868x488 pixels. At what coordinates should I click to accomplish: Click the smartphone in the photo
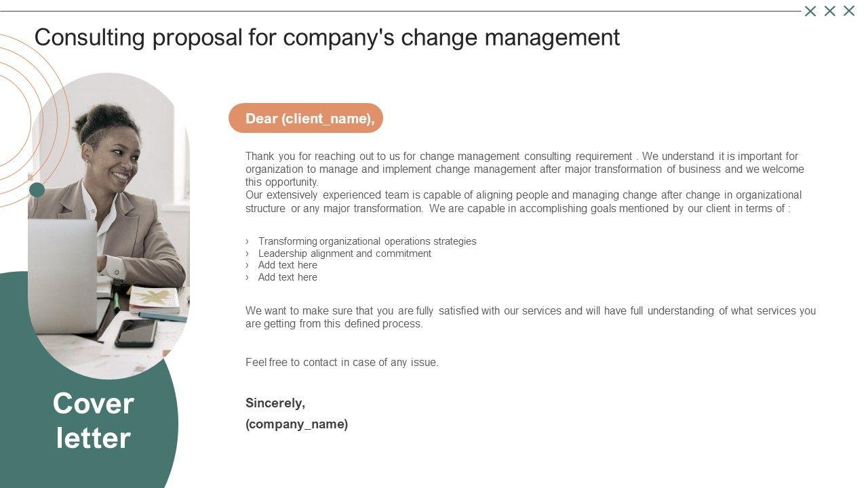(136, 333)
